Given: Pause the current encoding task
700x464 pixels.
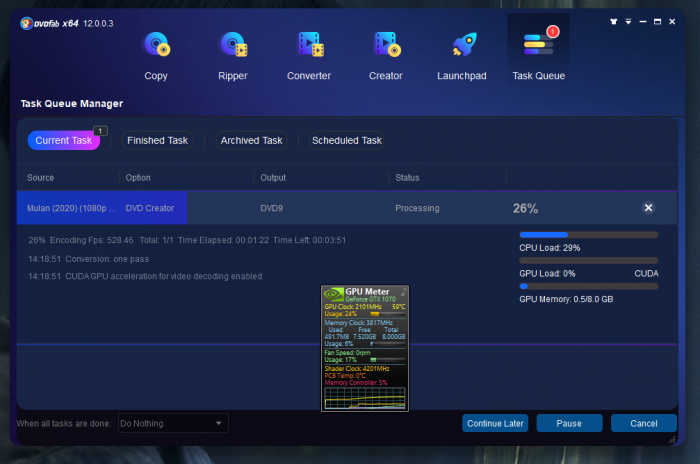Looking at the screenshot, I should (x=569, y=423).
